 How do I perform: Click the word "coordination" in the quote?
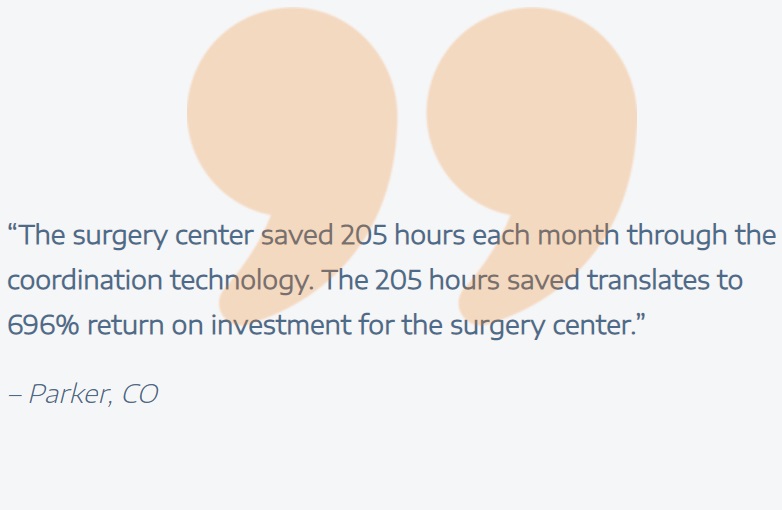coord(85,280)
